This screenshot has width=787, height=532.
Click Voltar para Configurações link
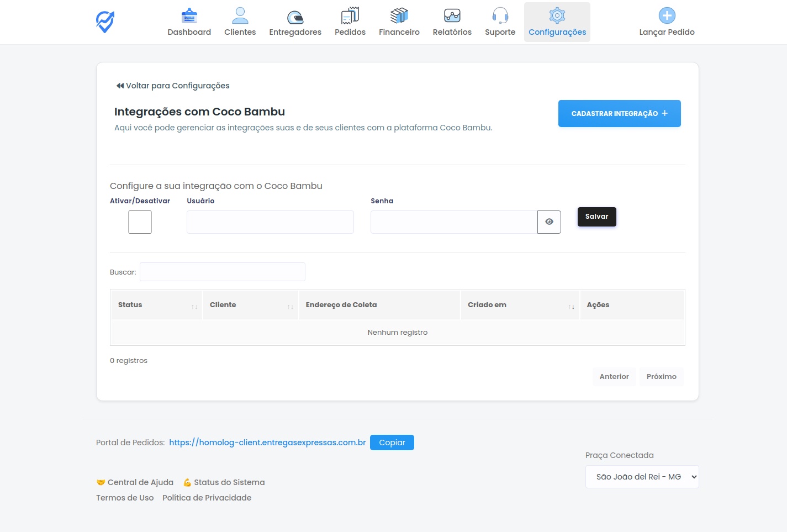coord(173,86)
